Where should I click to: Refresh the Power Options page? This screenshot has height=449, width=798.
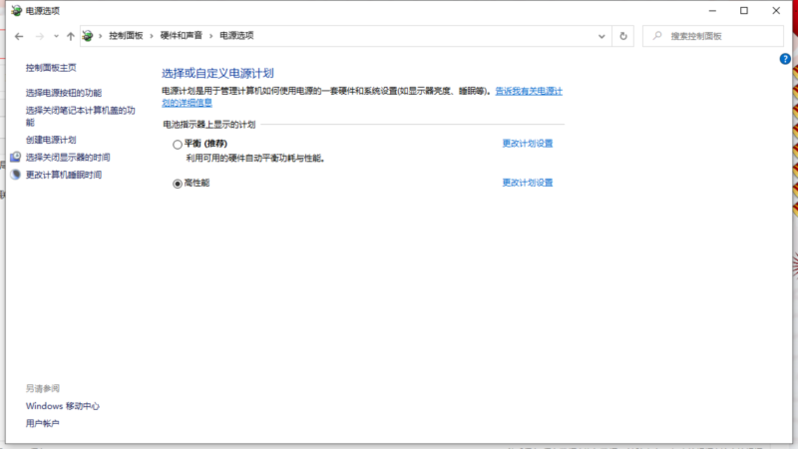tap(624, 36)
